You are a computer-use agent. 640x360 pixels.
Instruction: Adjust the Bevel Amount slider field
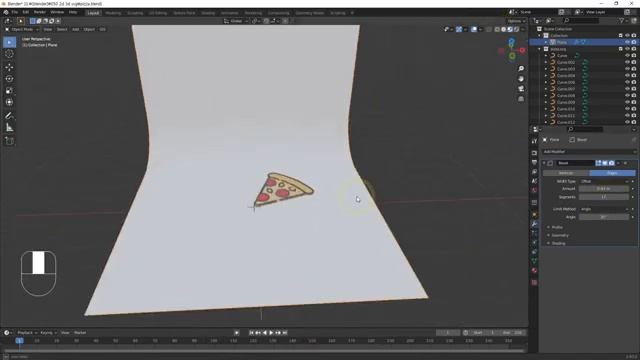[604, 189]
